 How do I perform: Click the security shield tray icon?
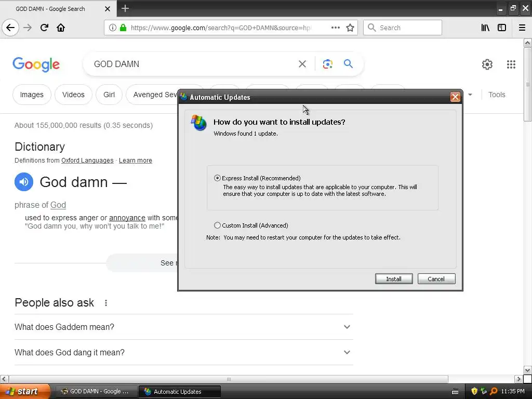[474, 391]
